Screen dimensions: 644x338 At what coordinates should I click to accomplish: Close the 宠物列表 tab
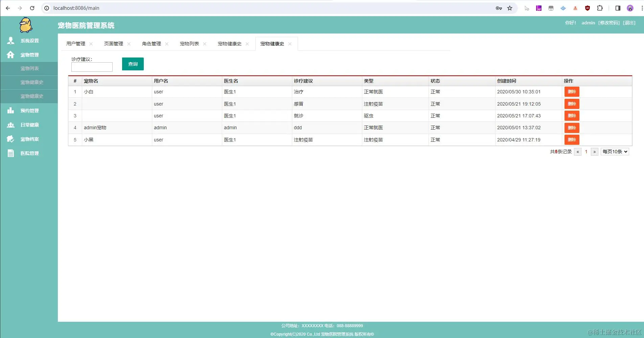coord(205,44)
